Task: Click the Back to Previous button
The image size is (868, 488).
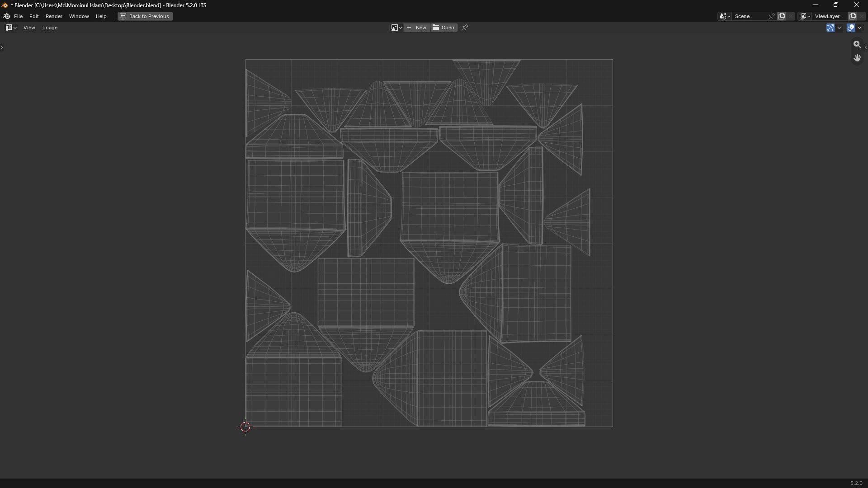Action: coord(145,16)
